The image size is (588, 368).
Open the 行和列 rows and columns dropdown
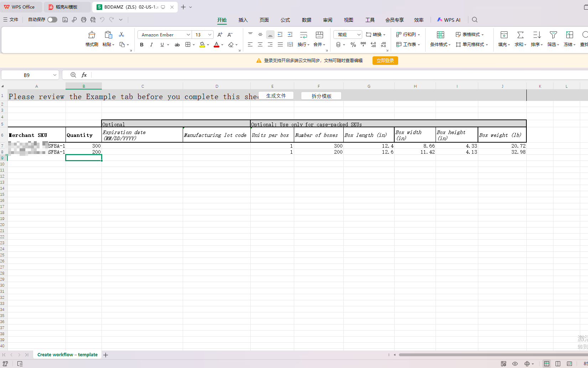click(408, 35)
